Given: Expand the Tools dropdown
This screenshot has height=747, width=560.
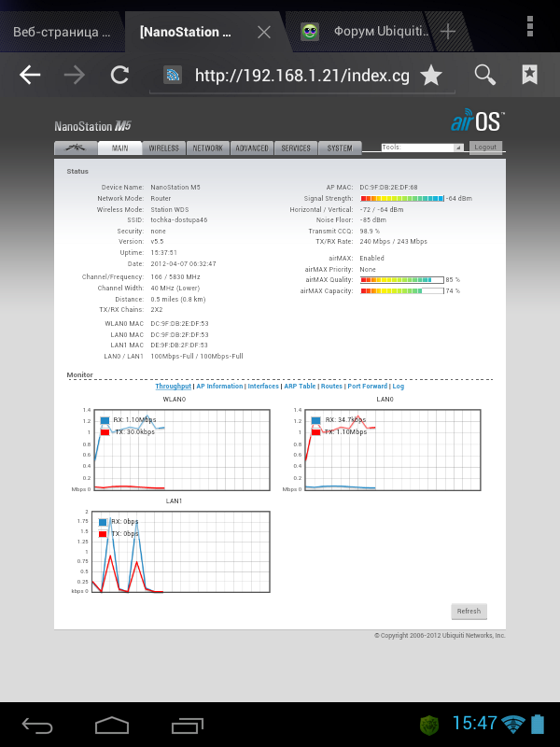Looking at the screenshot, I should click(423, 148).
